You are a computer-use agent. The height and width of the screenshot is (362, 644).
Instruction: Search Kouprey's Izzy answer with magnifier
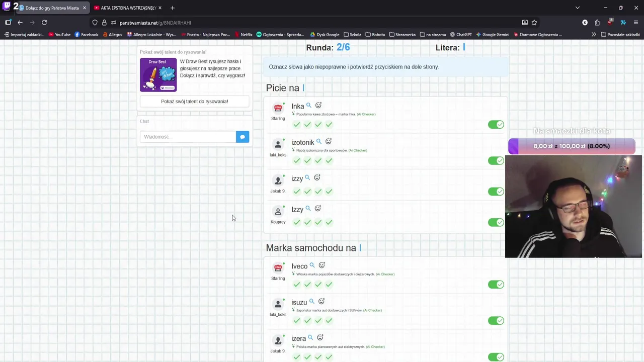point(308,209)
